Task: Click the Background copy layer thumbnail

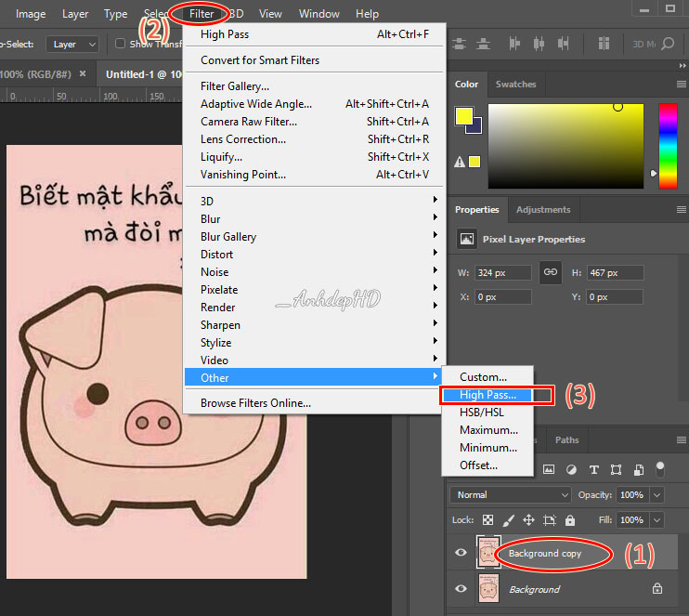Action: [x=487, y=552]
